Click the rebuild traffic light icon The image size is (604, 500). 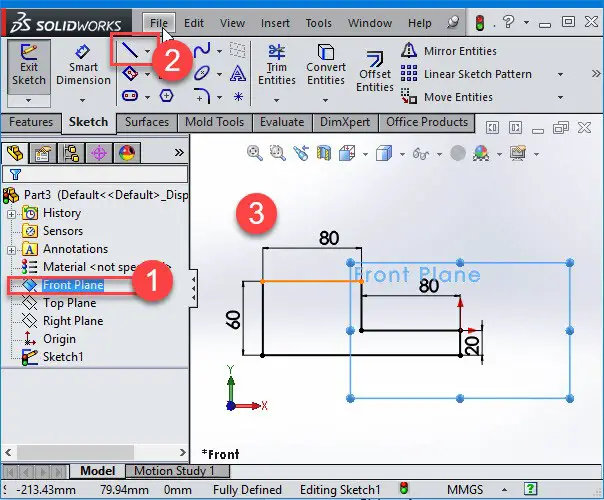[480, 23]
